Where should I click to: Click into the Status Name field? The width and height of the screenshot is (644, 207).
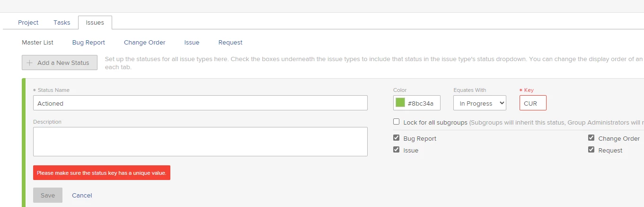click(200, 103)
